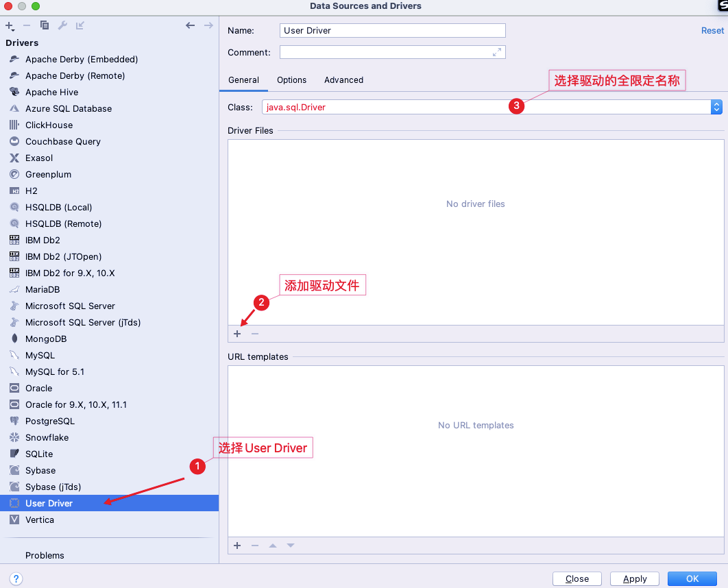
Task: Remove URL template with minus button
Action: [x=255, y=546]
